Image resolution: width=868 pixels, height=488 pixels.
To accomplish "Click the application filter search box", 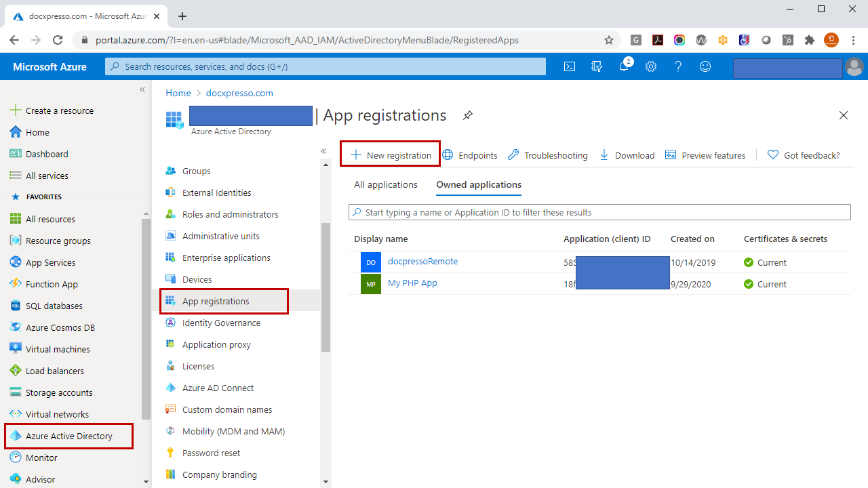I will [599, 212].
